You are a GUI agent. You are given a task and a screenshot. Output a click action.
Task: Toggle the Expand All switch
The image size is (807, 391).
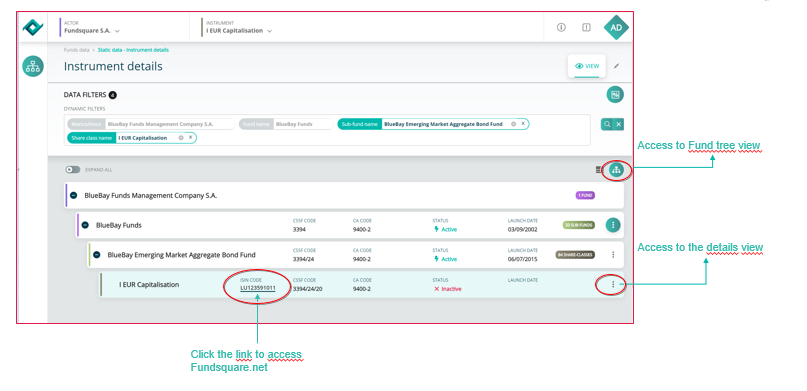73,170
